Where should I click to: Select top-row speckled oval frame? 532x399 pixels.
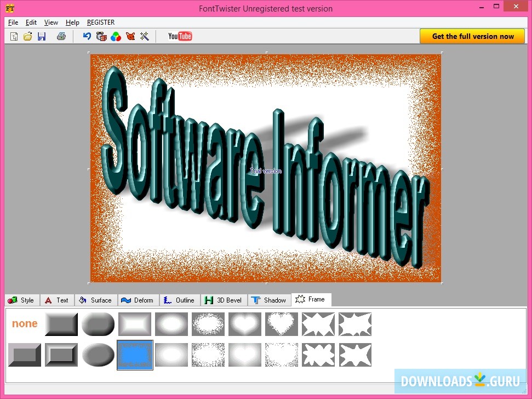(x=208, y=324)
